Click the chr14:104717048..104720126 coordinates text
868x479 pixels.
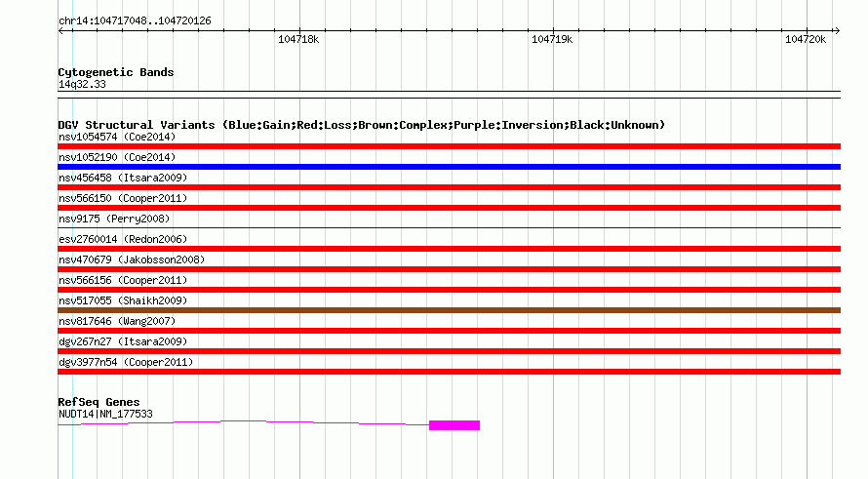click(135, 21)
